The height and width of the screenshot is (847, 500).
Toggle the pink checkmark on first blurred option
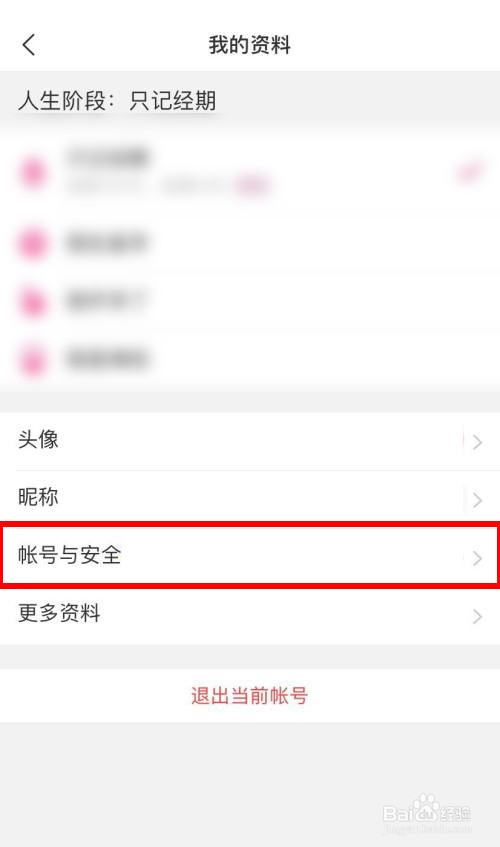click(471, 173)
